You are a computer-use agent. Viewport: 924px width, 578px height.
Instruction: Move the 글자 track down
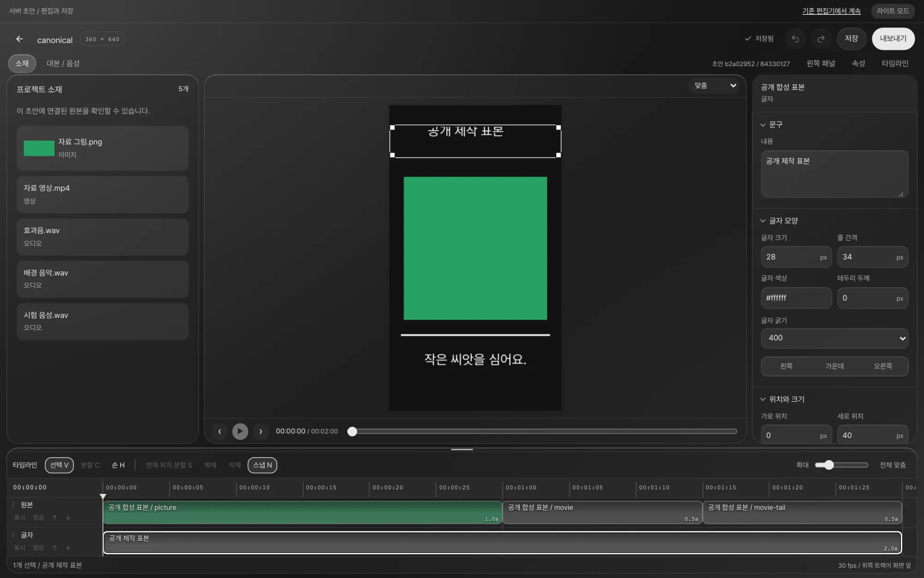[68, 547]
